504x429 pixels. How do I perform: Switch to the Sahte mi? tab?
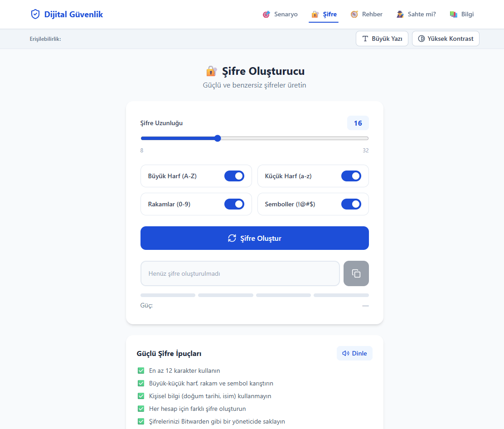(416, 14)
